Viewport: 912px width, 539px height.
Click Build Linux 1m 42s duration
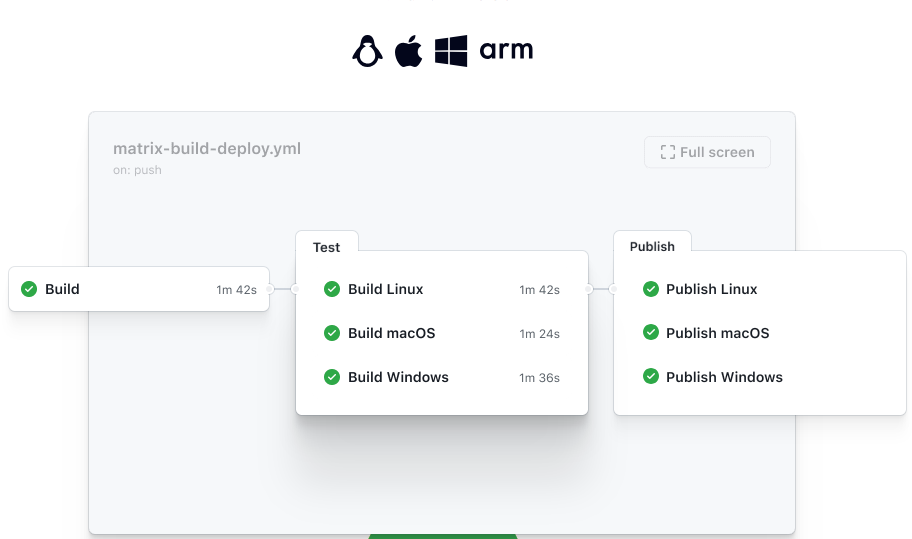[x=540, y=290]
